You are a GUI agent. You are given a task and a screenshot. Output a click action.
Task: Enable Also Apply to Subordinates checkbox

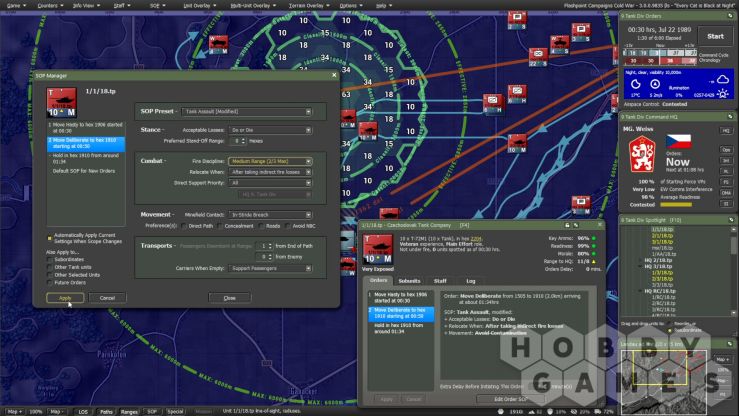tap(50, 260)
